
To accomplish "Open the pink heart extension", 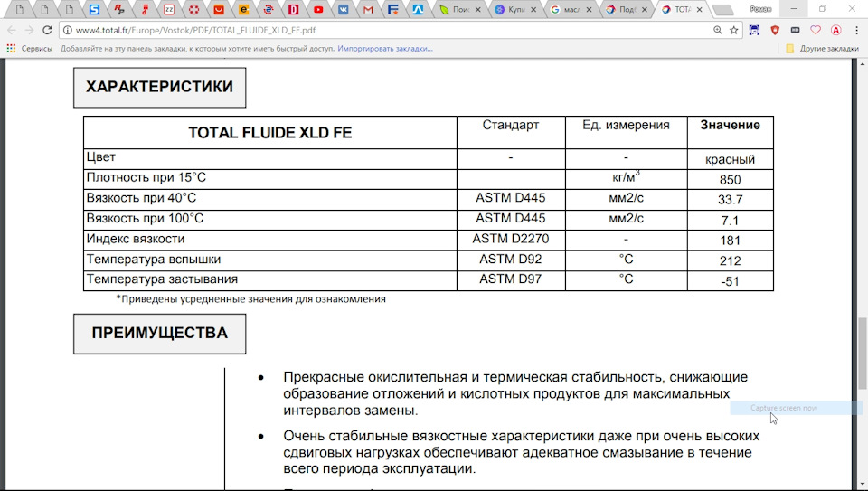I will pyautogui.click(x=816, y=31).
